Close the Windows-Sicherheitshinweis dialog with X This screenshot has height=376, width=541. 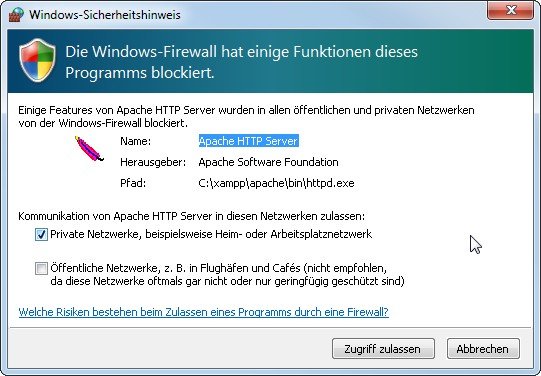tap(510, 10)
